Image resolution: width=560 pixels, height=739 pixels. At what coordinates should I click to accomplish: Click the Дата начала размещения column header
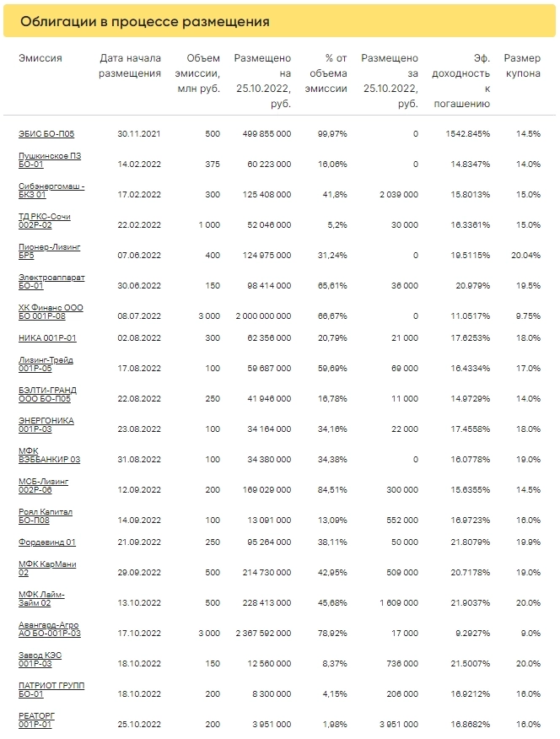tap(130, 66)
